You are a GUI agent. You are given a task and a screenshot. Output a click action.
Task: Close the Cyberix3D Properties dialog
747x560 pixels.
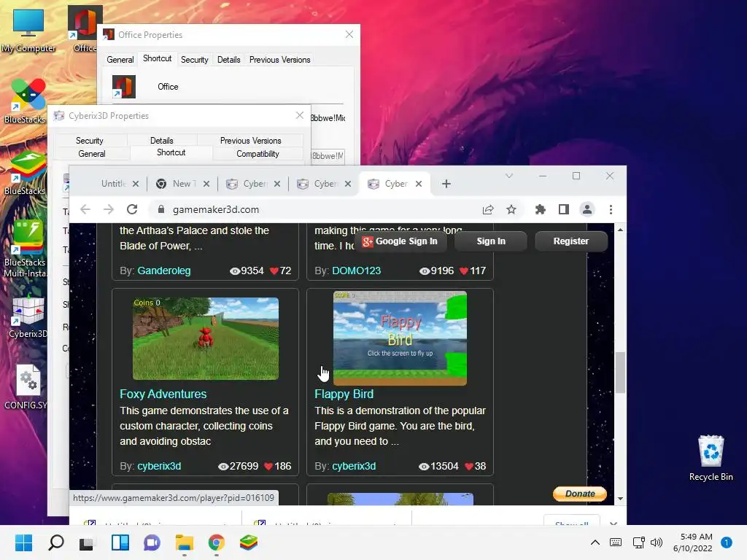pos(300,115)
